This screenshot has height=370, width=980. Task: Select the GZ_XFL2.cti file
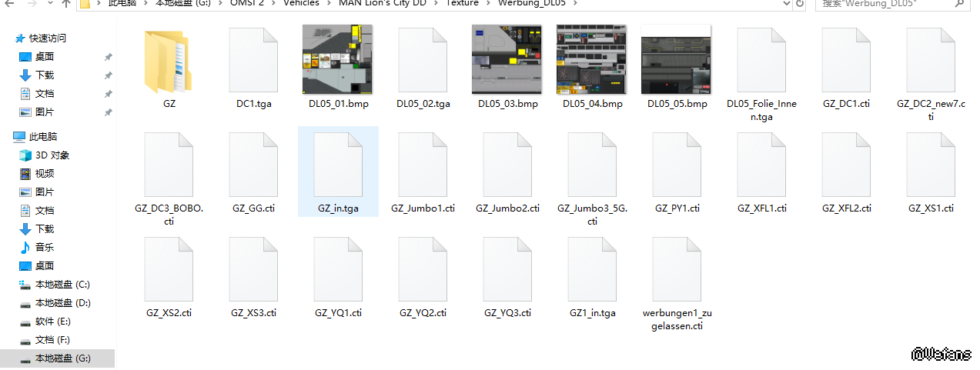[846, 174]
